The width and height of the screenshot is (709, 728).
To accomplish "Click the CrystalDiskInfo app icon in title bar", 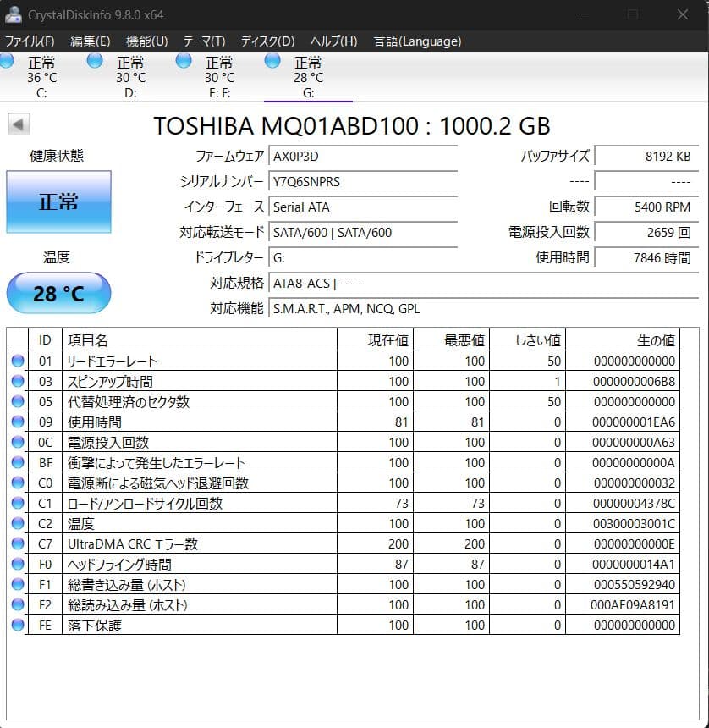I will pos(13,14).
